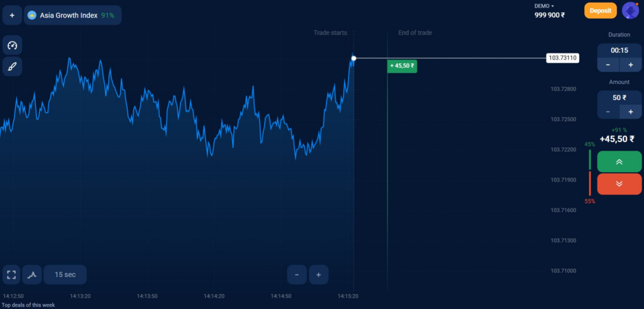Toggle fullscreen chart mode
The image size is (644, 309).
pyautogui.click(x=11, y=274)
